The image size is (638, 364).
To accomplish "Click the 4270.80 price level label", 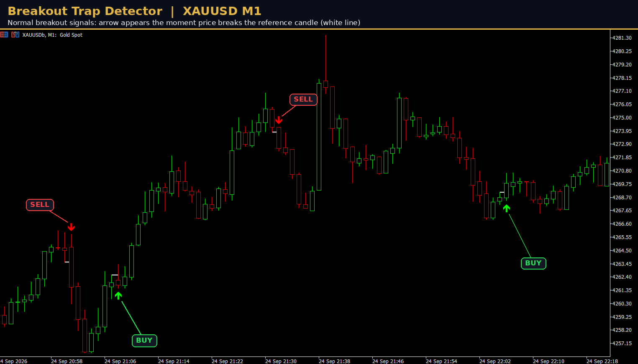I will pos(622,171).
